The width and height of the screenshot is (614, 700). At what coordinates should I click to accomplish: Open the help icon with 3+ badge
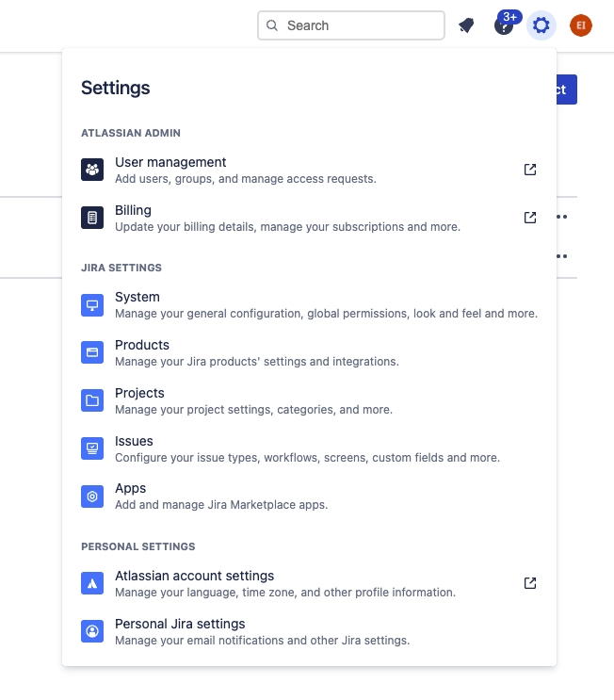pyautogui.click(x=504, y=25)
